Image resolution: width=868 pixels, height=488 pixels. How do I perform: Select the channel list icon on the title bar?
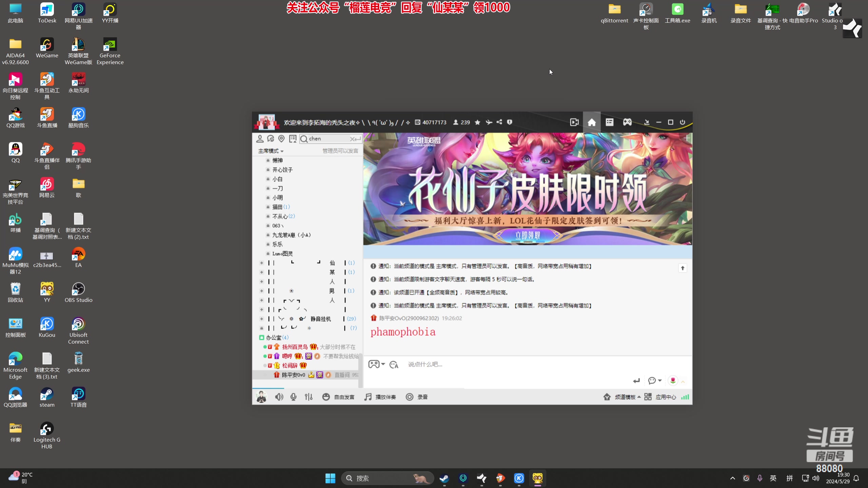[x=609, y=122]
